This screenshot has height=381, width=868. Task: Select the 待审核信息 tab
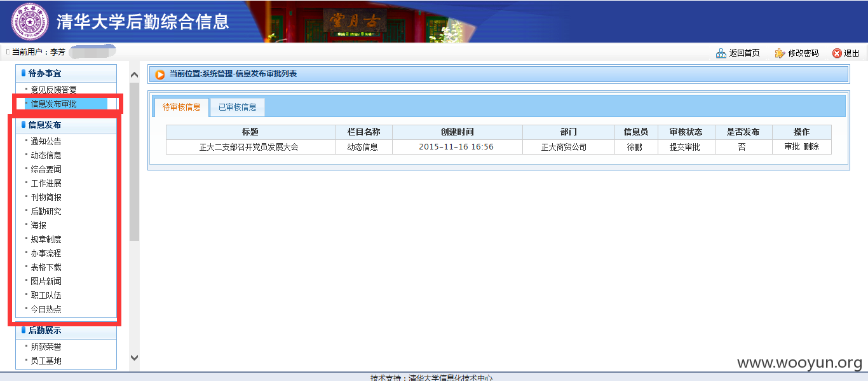coord(182,107)
